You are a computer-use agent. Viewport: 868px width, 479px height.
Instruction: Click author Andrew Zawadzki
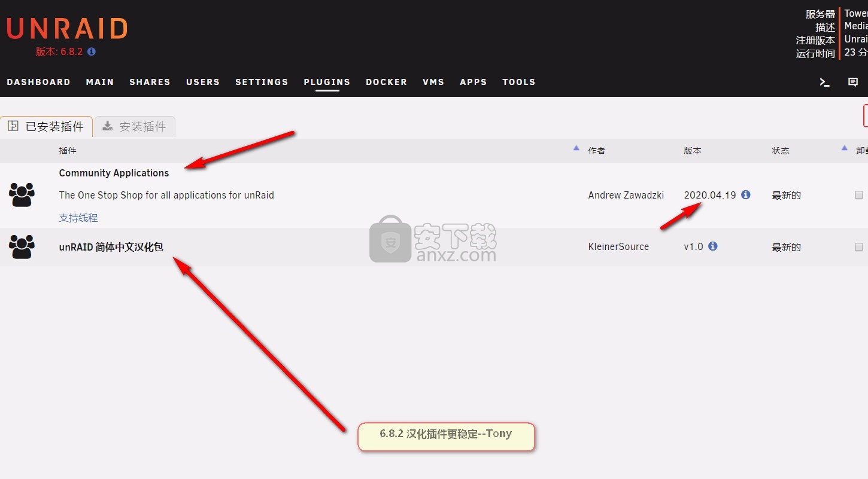(626, 195)
